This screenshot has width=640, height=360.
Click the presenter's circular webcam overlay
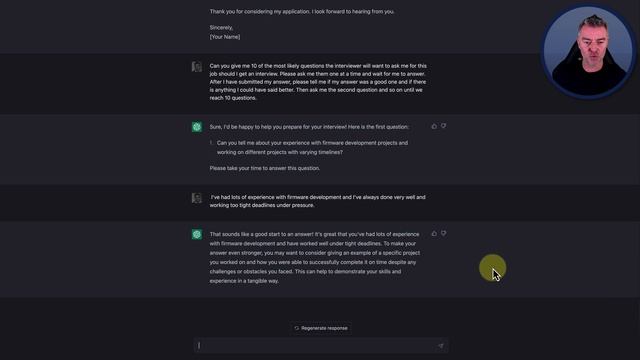tap(588, 51)
